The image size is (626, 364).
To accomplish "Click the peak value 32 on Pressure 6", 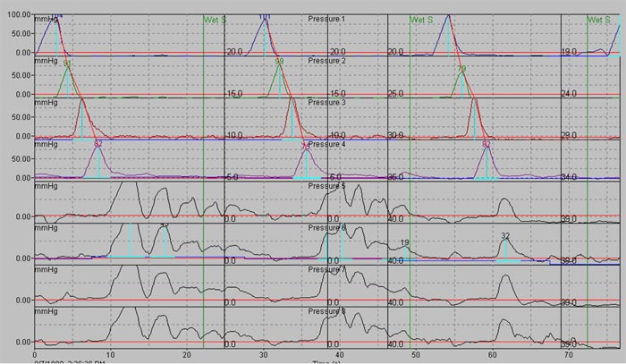I will click(x=505, y=236).
